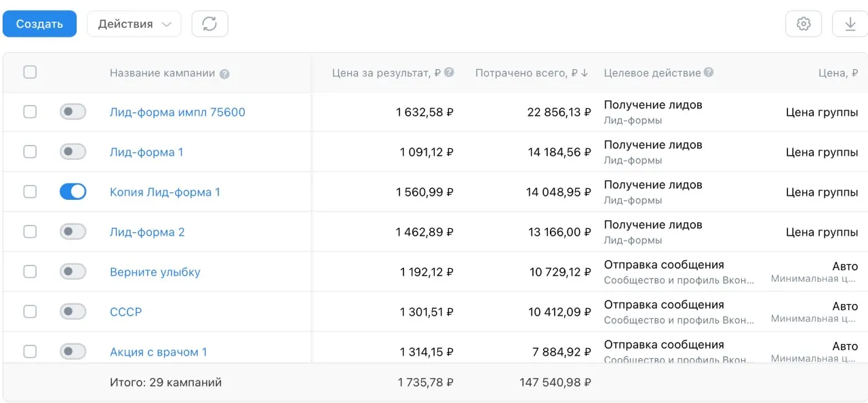Open the Лид-форма 1 campaign link

[x=146, y=152]
